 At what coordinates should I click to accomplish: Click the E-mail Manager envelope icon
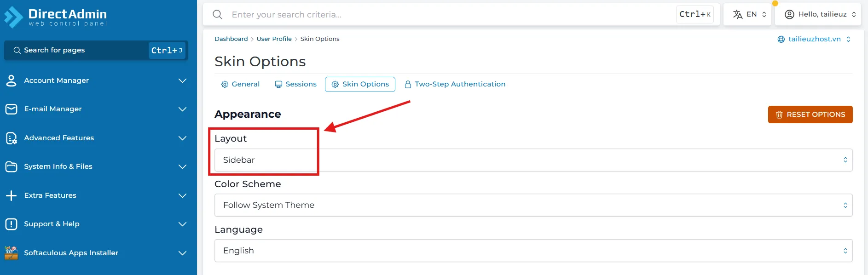12,109
